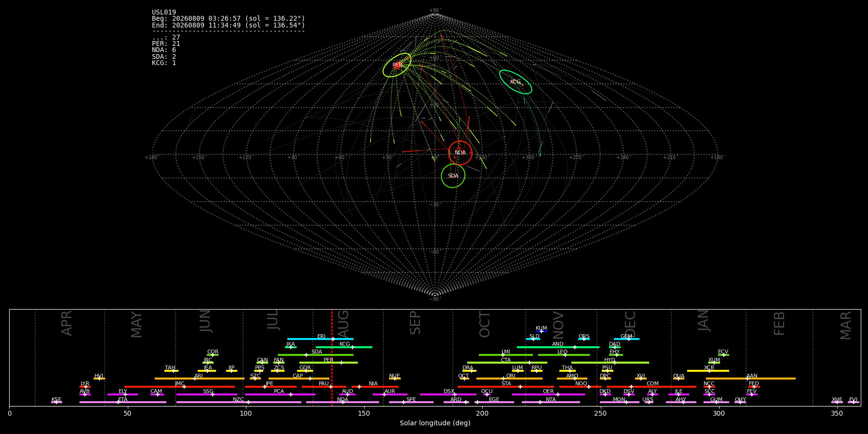
Task: Click the NTA shower bar in timeline
Action: [x=551, y=402]
